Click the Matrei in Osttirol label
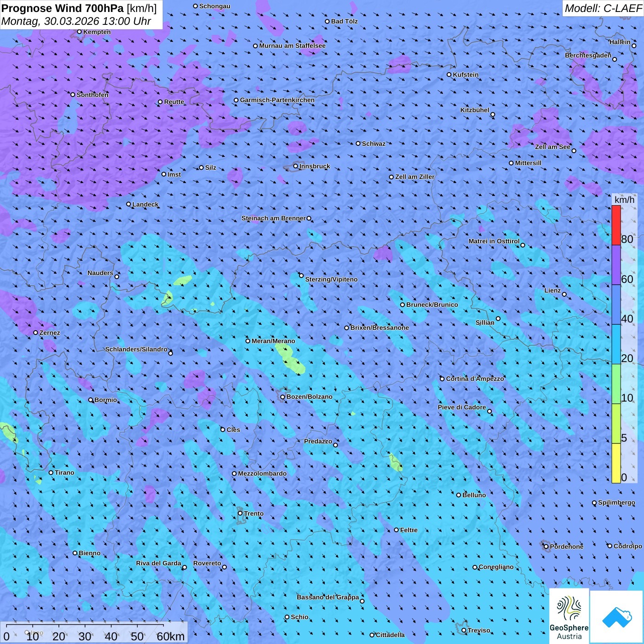Screen dimensions: 644x644 tap(494, 241)
